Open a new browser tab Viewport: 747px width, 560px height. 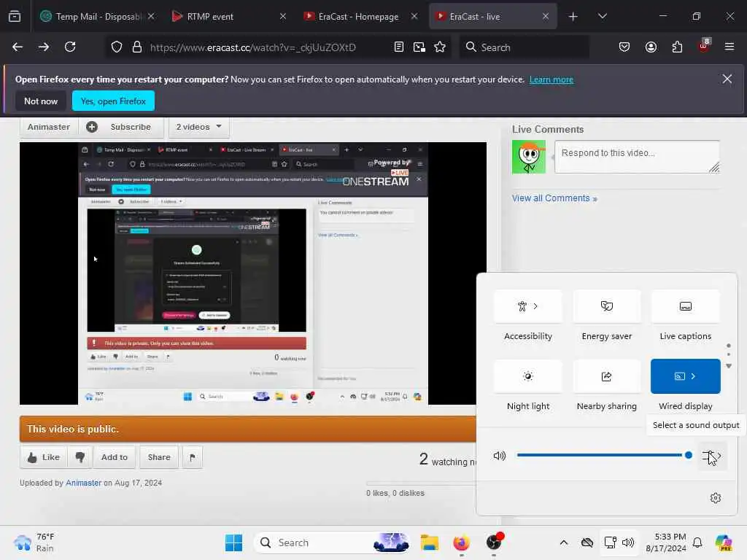[x=573, y=17]
